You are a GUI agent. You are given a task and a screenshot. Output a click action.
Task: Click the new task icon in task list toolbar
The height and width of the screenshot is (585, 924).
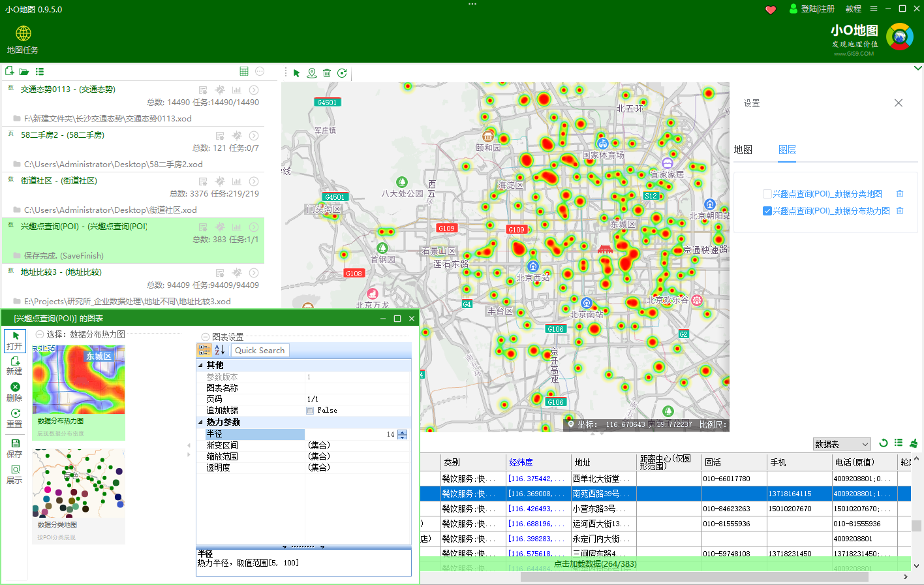click(9, 71)
